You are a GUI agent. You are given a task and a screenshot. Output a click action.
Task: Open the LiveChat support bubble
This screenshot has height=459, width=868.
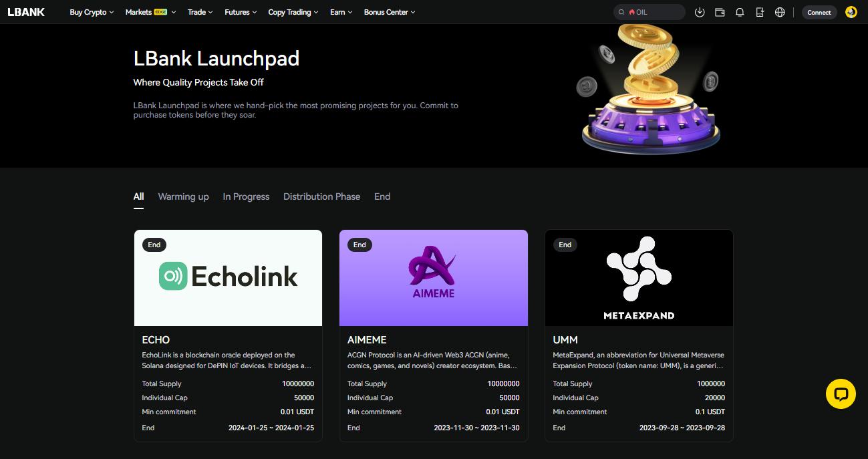pyautogui.click(x=841, y=394)
